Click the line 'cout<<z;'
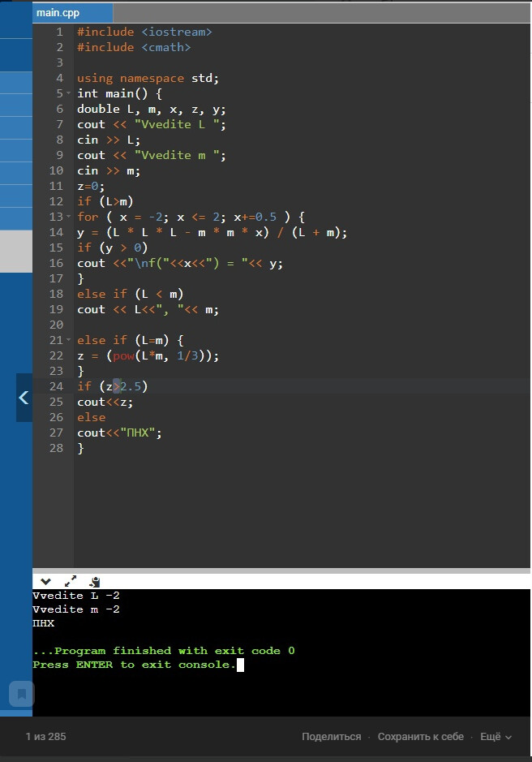This screenshot has height=762, width=532. tap(105, 402)
